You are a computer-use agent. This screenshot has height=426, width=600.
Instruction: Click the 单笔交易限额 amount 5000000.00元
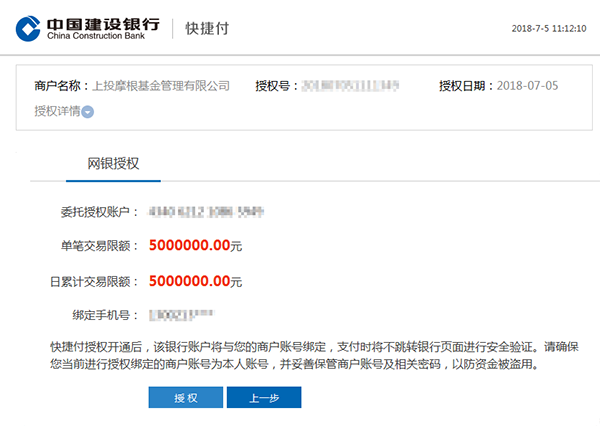195,245
